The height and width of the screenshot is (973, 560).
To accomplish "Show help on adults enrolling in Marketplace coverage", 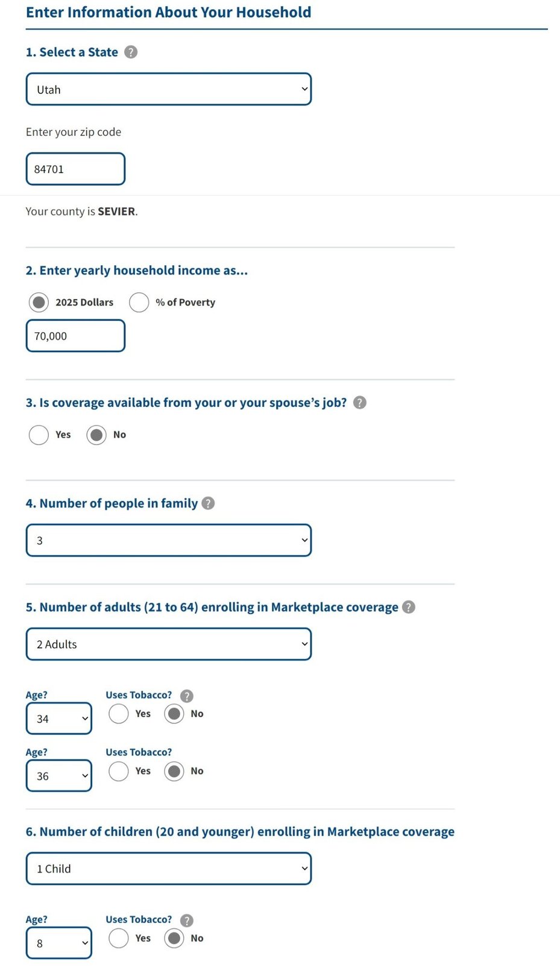I will pyautogui.click(x=408, y=607).
